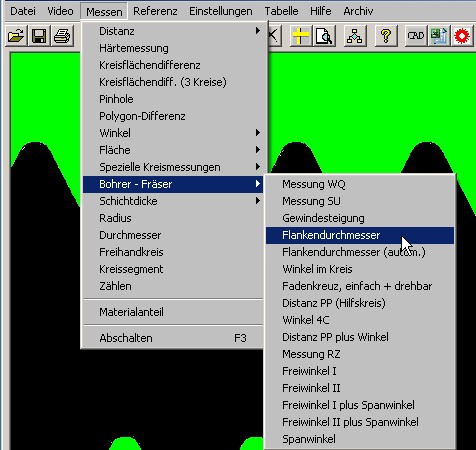Screen dimensions: 476x450
Task: Select the yellow crosshair toolbar icon
Action: point(300,36)
